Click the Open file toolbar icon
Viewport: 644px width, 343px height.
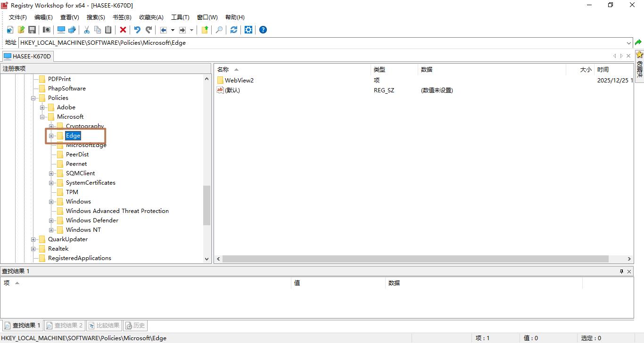click(21, 30)
